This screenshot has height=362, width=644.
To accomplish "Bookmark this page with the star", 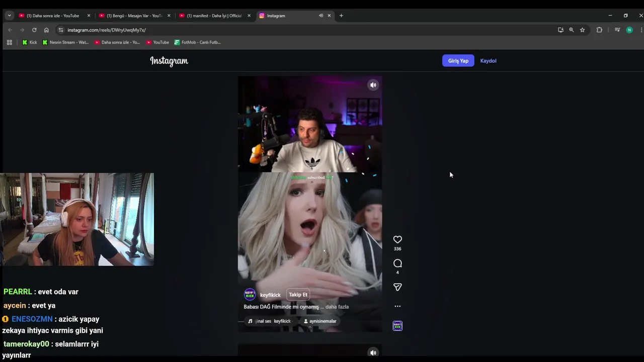I will [x=582, y=30].
